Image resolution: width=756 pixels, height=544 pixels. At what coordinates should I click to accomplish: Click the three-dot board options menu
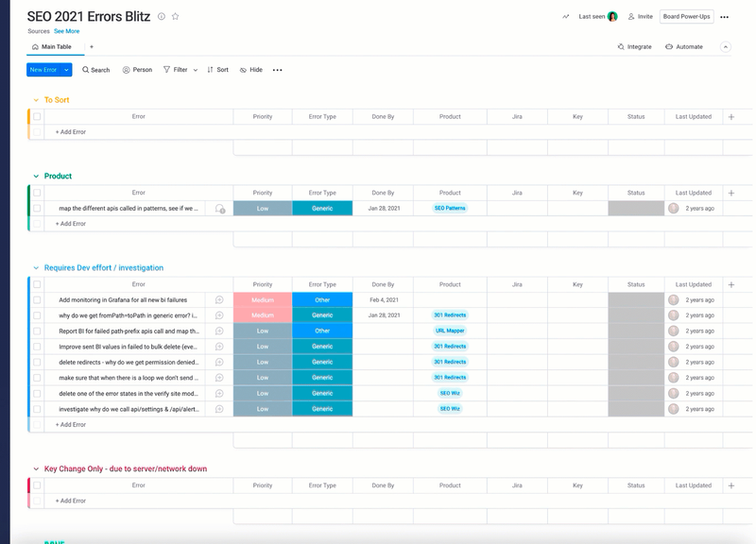[x=724, y=17]
